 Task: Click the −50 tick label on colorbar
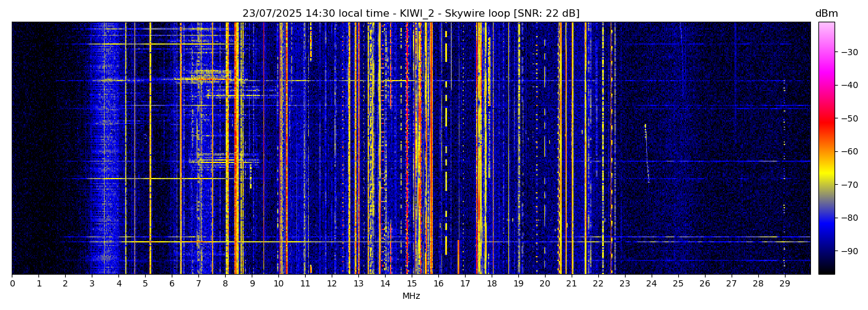849,118
